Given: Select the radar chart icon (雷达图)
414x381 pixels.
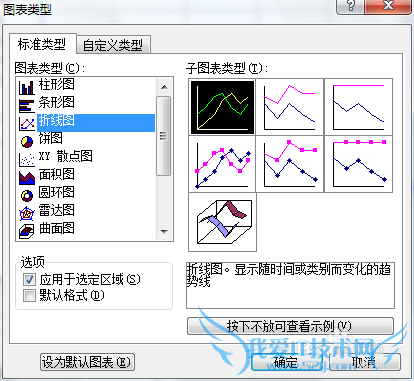Looking at the screenshot, I should 27,214.
